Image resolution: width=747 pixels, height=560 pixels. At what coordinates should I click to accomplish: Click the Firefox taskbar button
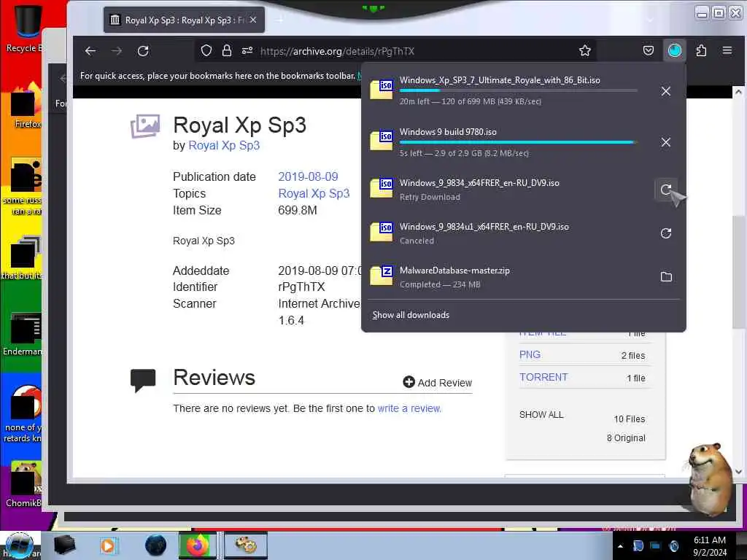(198, 545)
